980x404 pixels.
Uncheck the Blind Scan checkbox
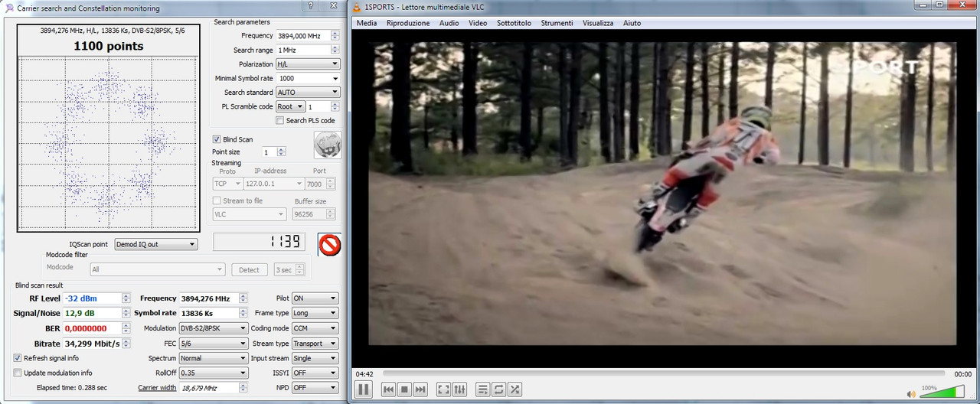click(x=217, y=139)
